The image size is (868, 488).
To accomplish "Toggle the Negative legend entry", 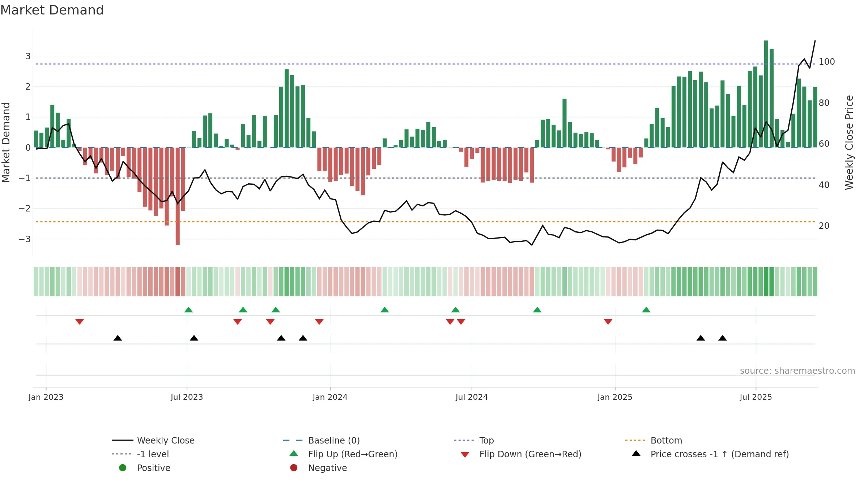I will [318, 468].
